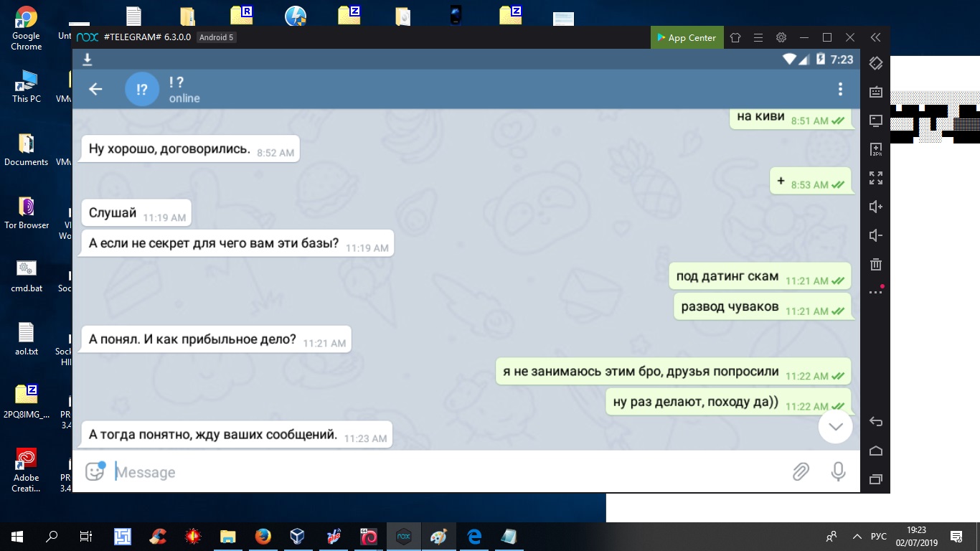
Task: Open Nox recent apps button
Action: [875, 479]
